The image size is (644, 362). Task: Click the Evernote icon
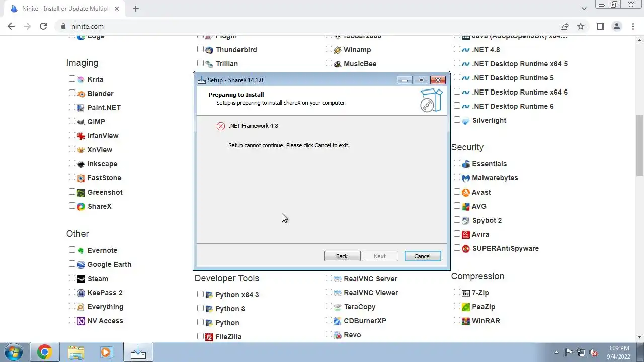pos(81,250)
